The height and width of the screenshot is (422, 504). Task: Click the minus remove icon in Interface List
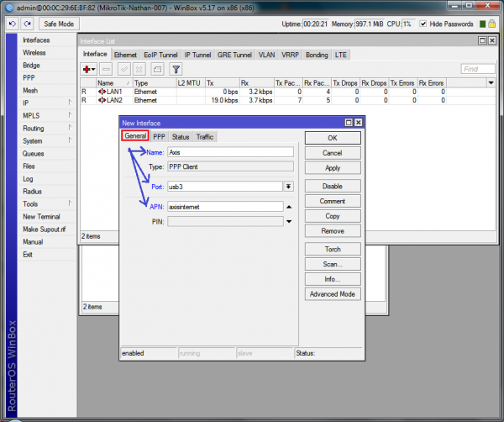pos(106,69)
